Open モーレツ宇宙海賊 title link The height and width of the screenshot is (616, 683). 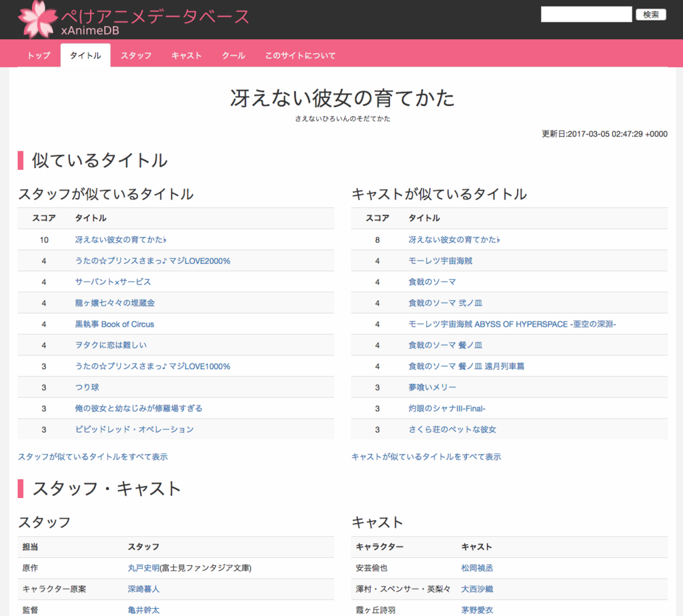tap(440, 261)
